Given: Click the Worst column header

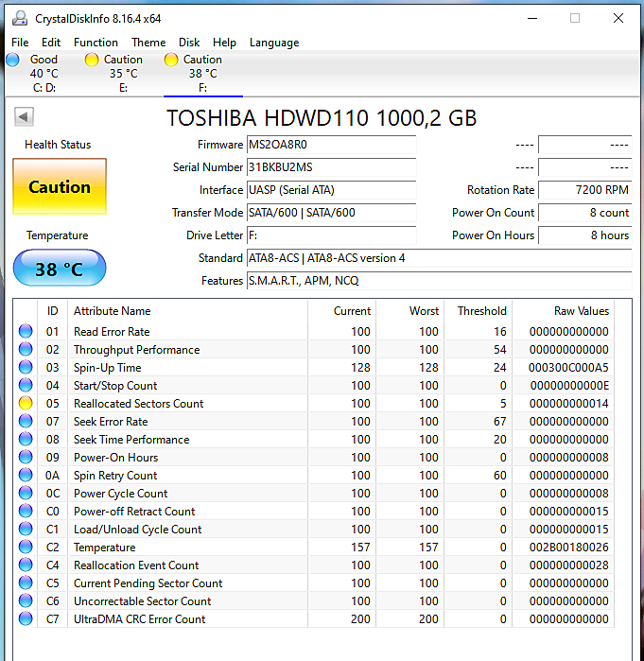Looking at the screenshot, I should click(x=409, y=311).
